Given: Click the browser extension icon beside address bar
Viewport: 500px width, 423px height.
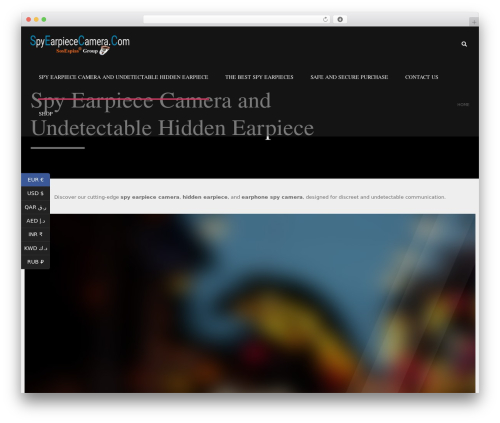Looking at the screenshot, I should click(340, 20).
